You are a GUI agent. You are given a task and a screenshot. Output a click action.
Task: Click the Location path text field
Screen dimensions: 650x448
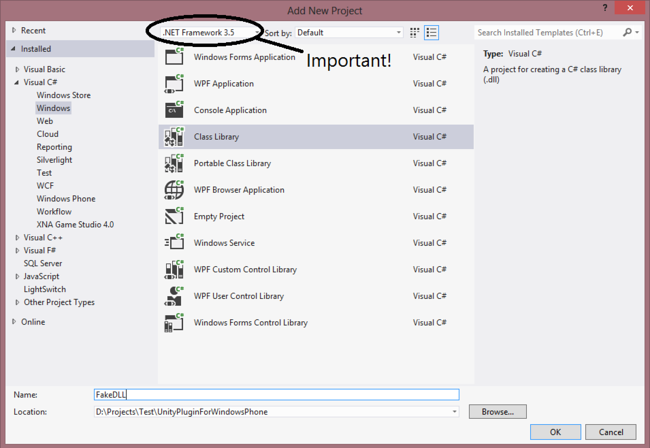point(272,412)
